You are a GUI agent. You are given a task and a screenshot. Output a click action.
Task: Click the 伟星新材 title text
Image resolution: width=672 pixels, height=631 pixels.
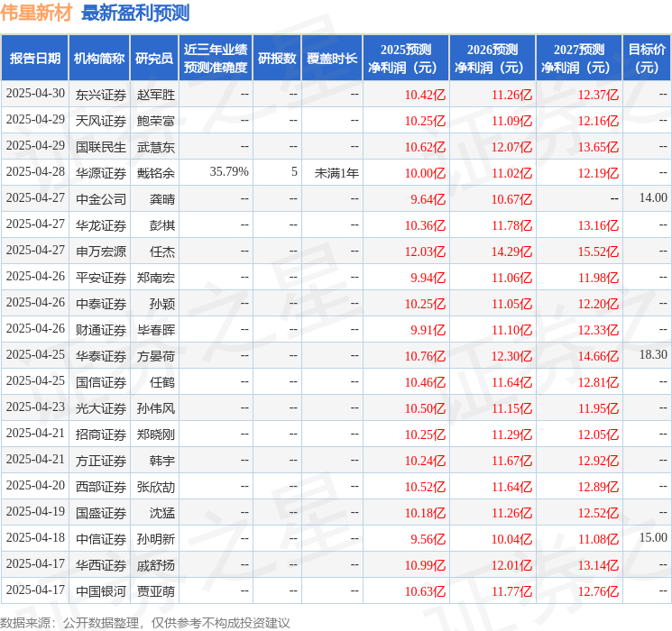tap(36, 13)
